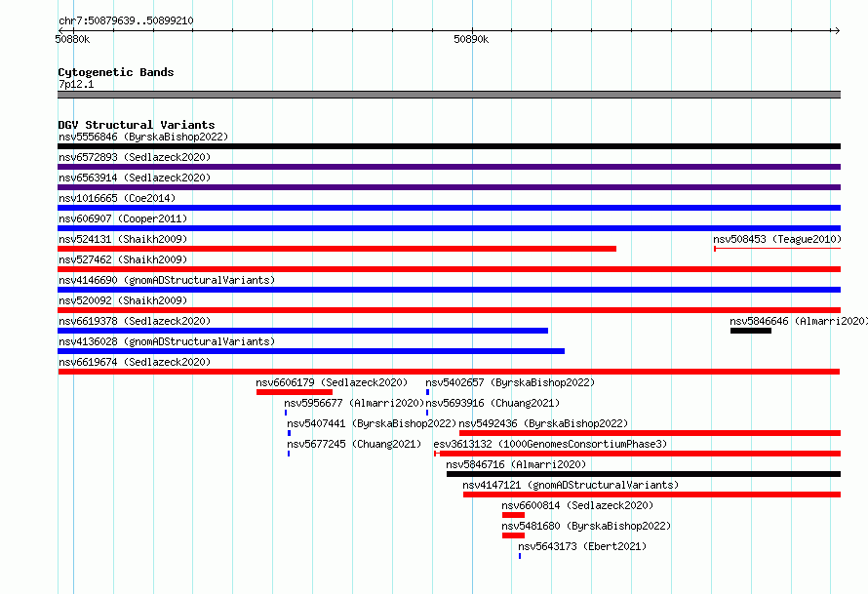The width and height of the screenshot is (868, 594).
Task: Click the right arrow end of the ruler
Action: pos(837,30)
